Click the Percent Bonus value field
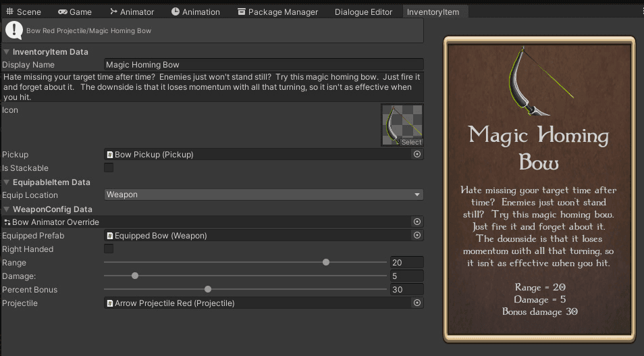This screenshot has height=356, width=644. [406, 290]
